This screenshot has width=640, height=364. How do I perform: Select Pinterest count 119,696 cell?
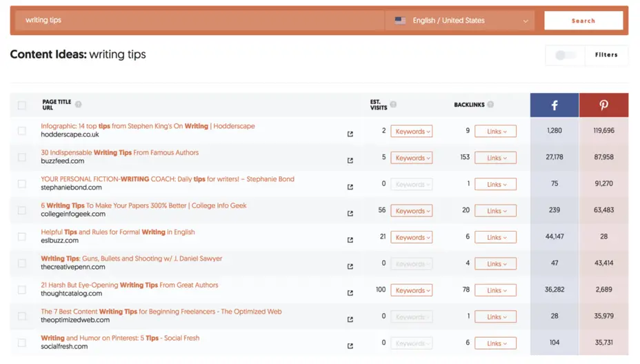[603, 130]
